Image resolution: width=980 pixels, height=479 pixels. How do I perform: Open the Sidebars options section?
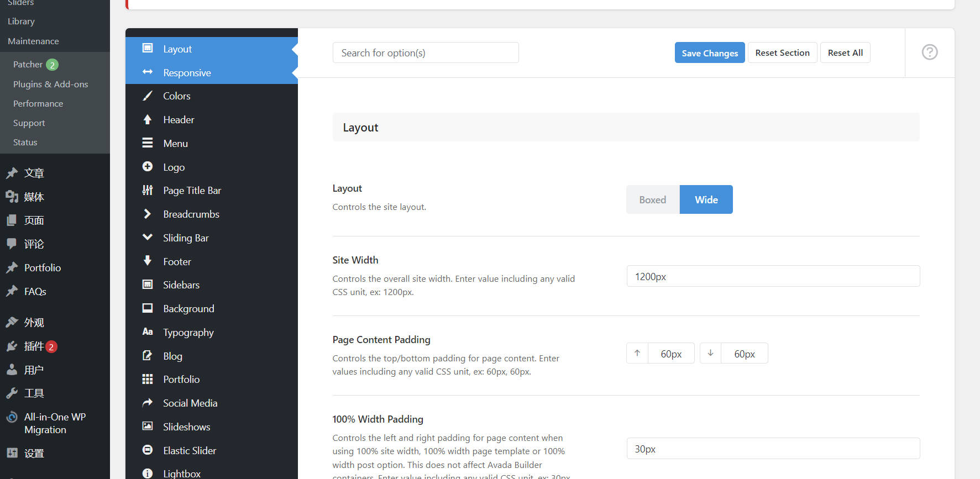pos(212,285)
